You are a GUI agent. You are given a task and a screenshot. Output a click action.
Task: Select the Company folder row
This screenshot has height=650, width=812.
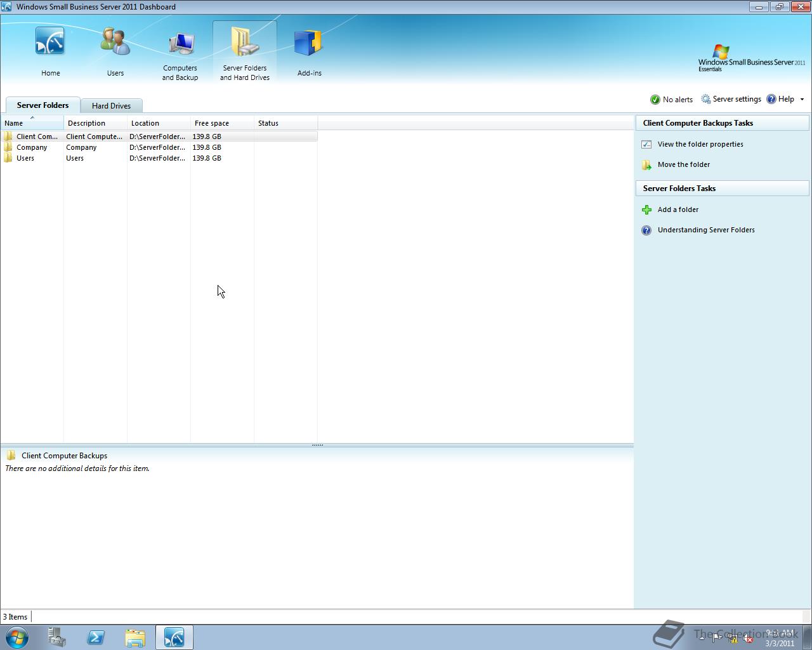(x=159, y=147)
